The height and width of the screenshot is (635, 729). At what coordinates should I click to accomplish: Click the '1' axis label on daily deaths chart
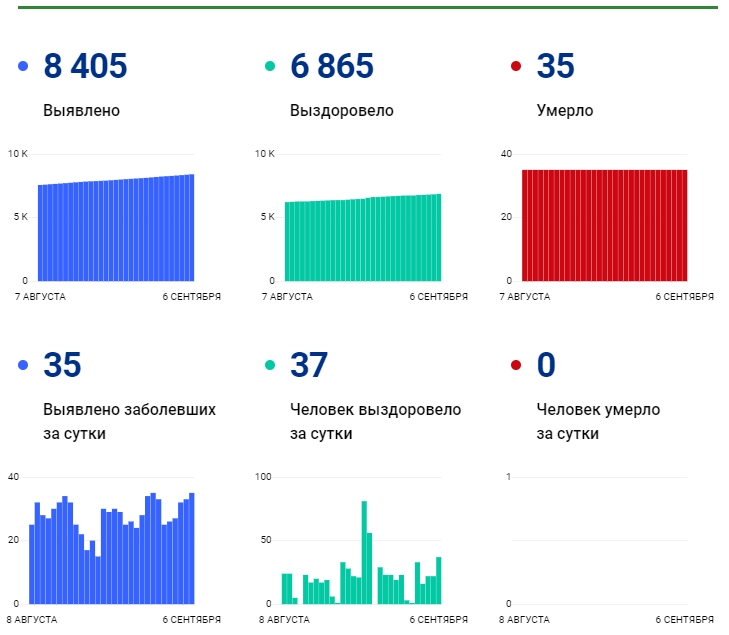509,477
